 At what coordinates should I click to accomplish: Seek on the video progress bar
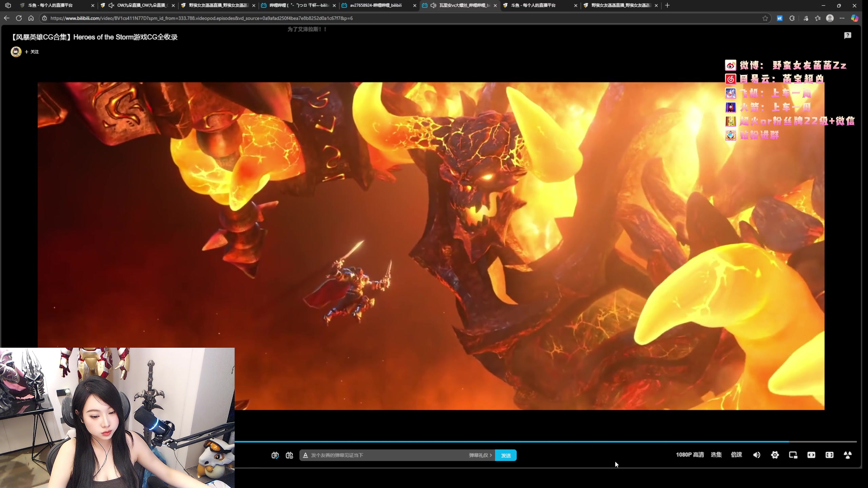pyautogui.click(x=546, y=442)
